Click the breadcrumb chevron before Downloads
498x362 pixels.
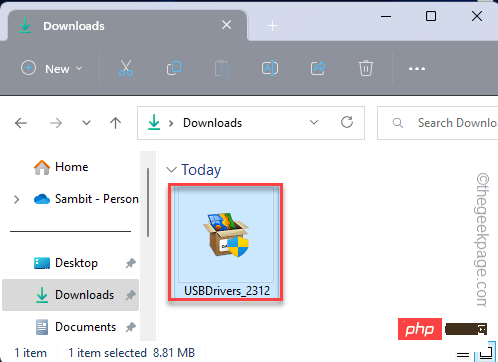tap(171, 123)
